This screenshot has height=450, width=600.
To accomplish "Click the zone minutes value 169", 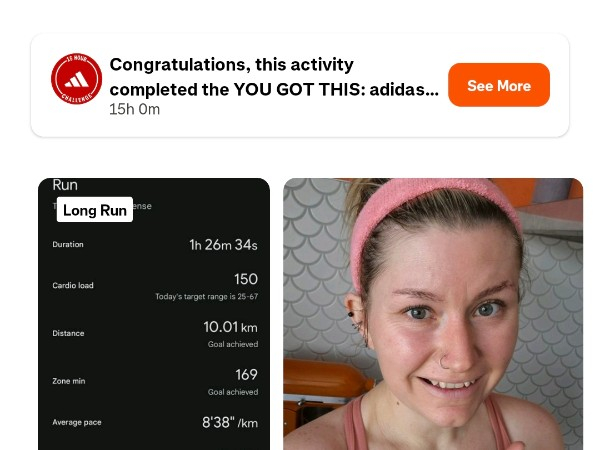I will click(246, 375).
